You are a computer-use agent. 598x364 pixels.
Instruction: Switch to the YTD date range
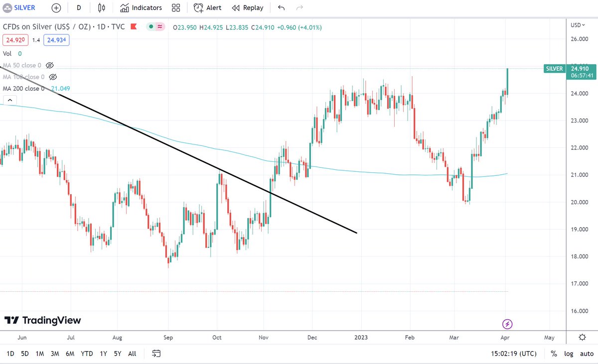pyautogui.click(x=86, y=354)
